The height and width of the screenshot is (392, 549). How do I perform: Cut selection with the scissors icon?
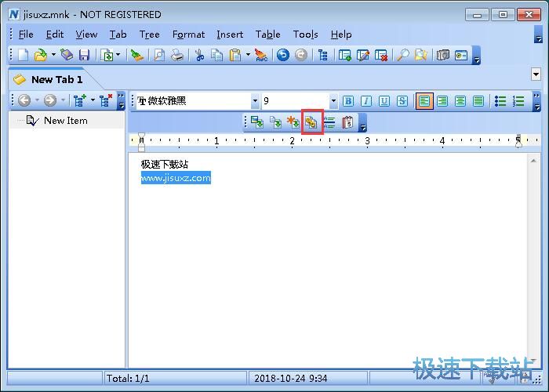pos(199,55)
